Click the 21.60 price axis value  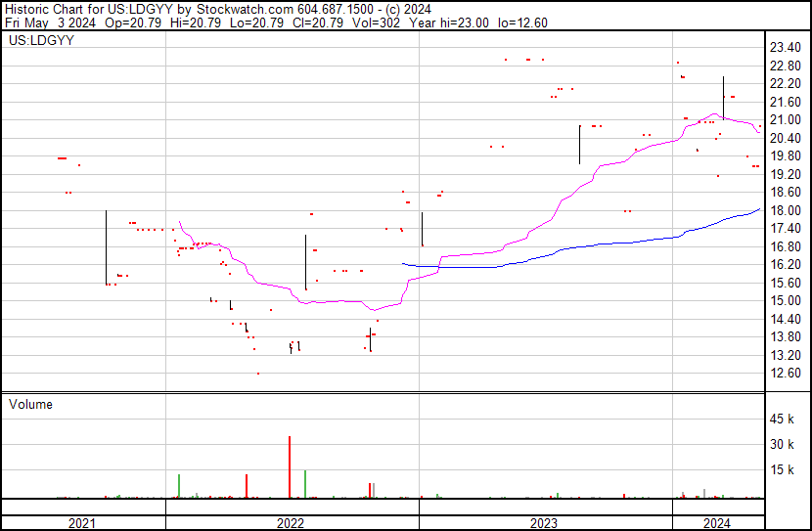click(x=785, y=102)
